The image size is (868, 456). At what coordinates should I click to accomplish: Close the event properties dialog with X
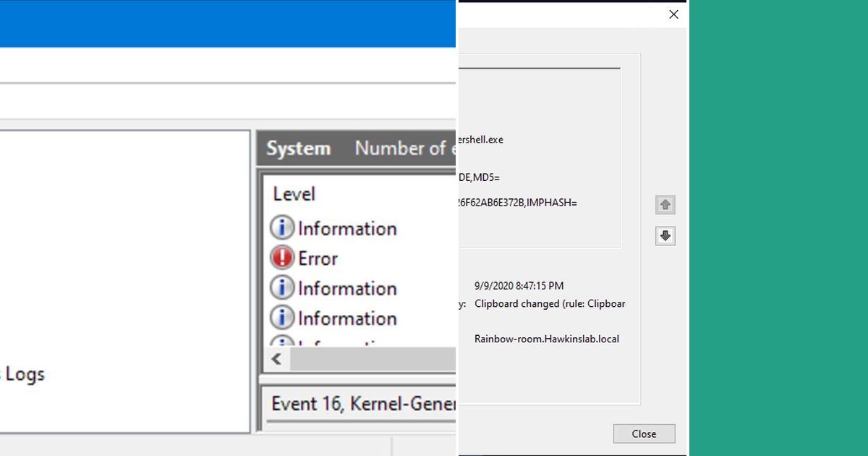(673, 14)
